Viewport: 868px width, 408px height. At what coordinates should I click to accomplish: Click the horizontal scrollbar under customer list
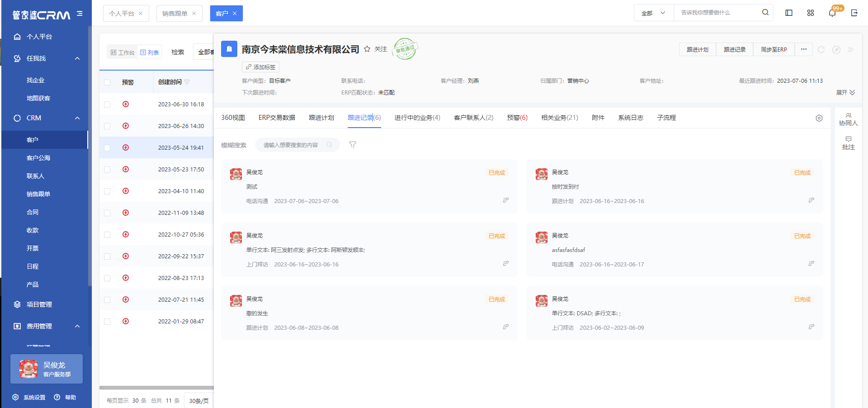point(156,388)
